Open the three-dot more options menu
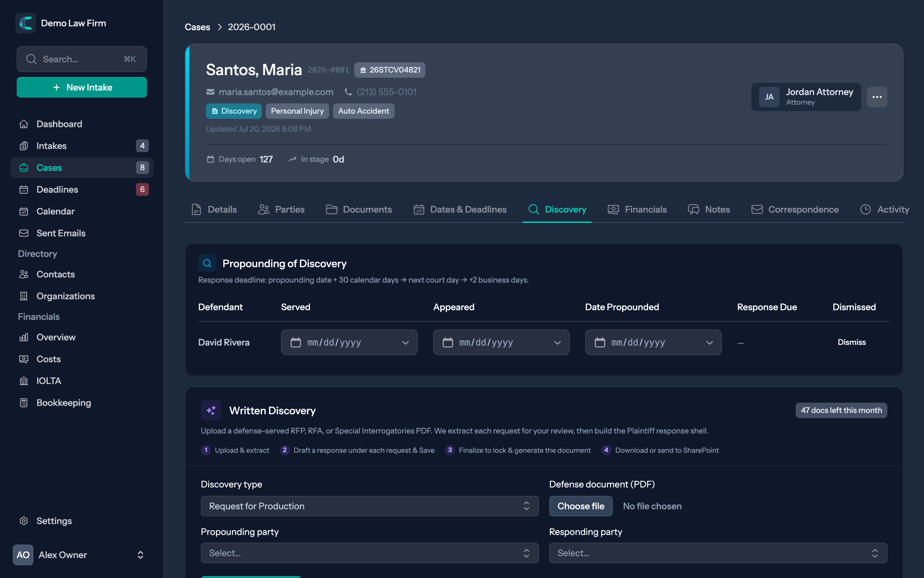Image resolution: width=924 pixels, height=578 pixels. click(x=877, y=97)
